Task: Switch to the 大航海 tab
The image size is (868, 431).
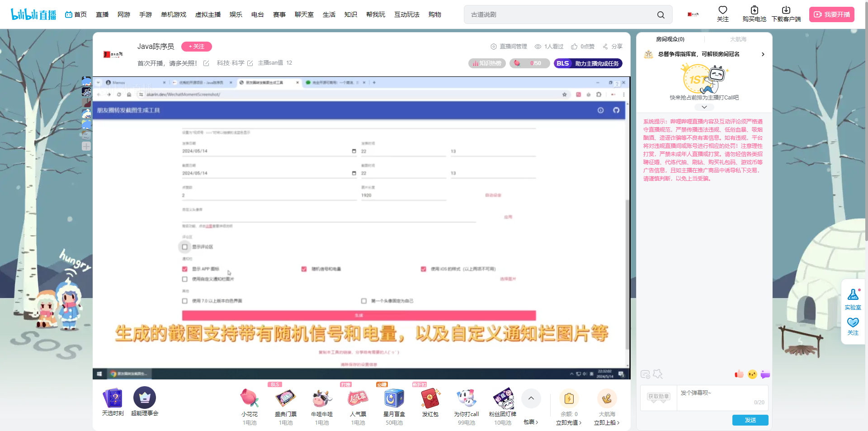Action: coord(738,39)
